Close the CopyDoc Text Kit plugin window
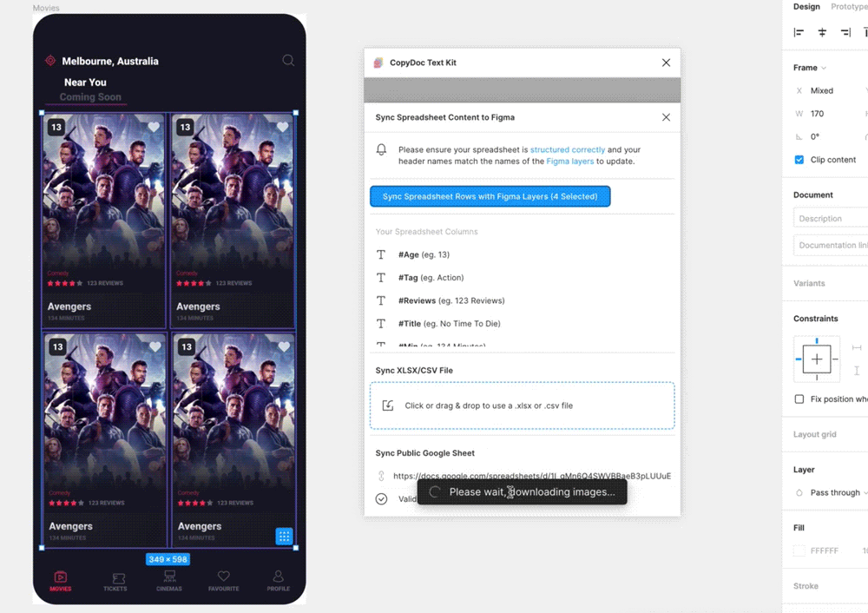Screen dimensions: 868x613 (666, 63)
